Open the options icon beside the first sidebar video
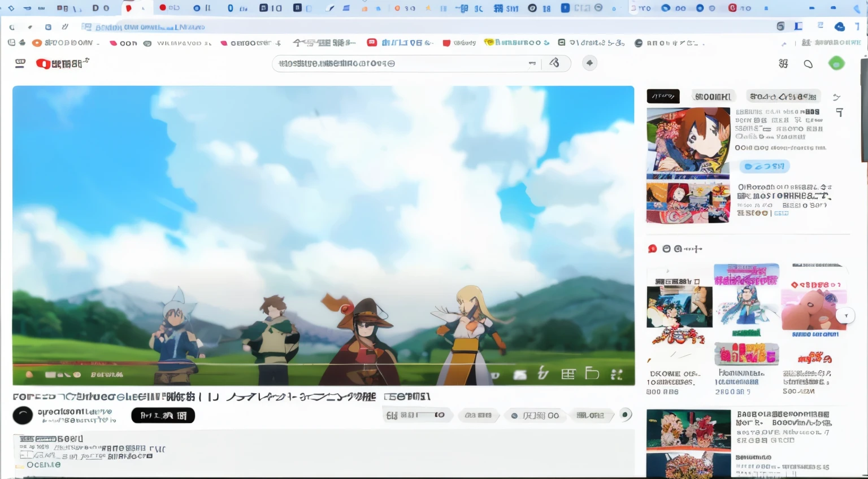The image size is (868, 479). point(840,112)
